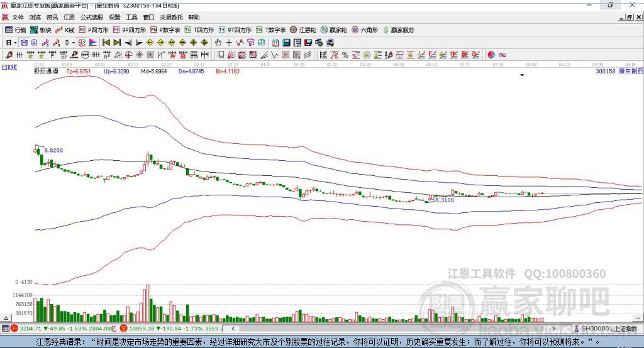
Task: Open the 江恩 menu
Action: click(x=69, y=17)
